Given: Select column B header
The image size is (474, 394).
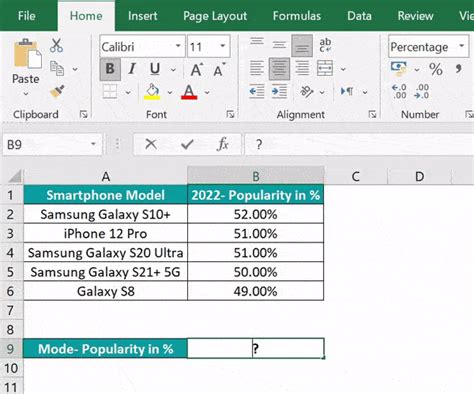Looking at the screenshot, I should click(x=256, y=176).
